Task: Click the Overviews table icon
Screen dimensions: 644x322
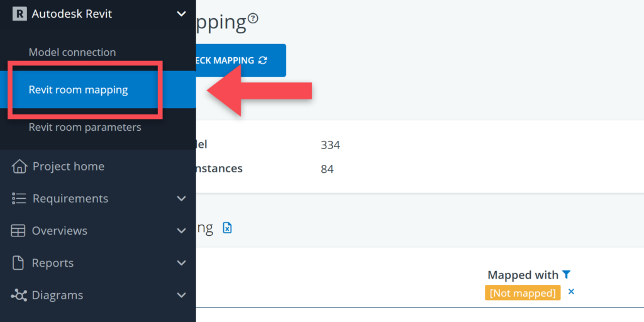Action: (18, 231)
